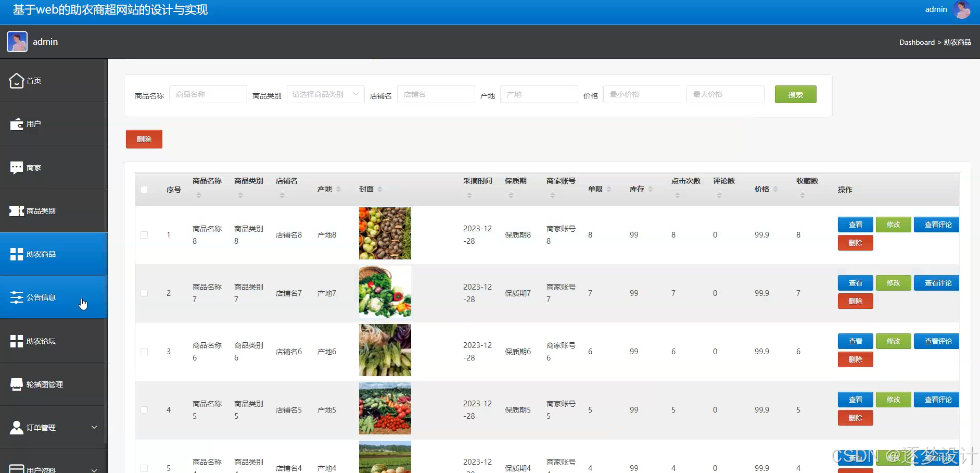Open the 公告信息 sliders icon

click(17, 297)
